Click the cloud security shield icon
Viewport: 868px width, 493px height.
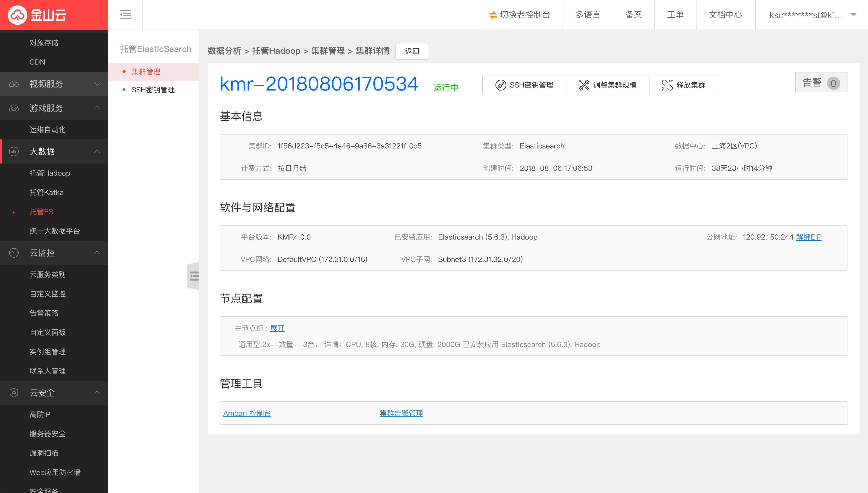[14, 393]
